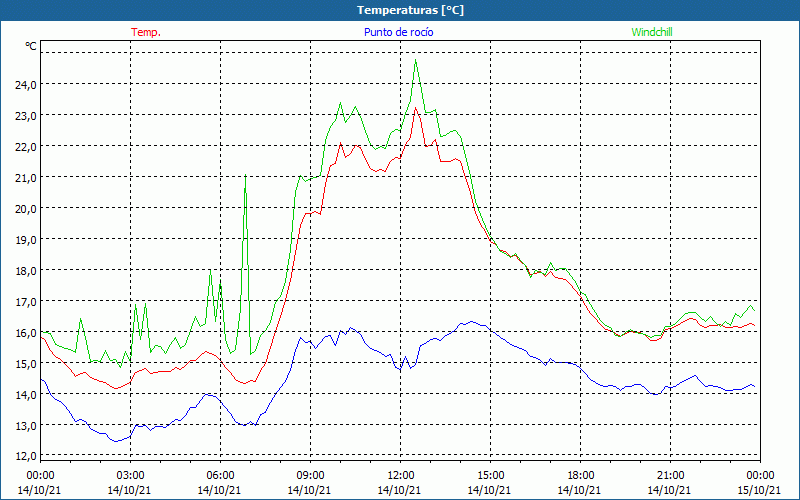Image resolution: width=800 pixels, height=500 pixels.
Task: Select the 09:00 time axis marker
Action: click(x=310, y=475)
